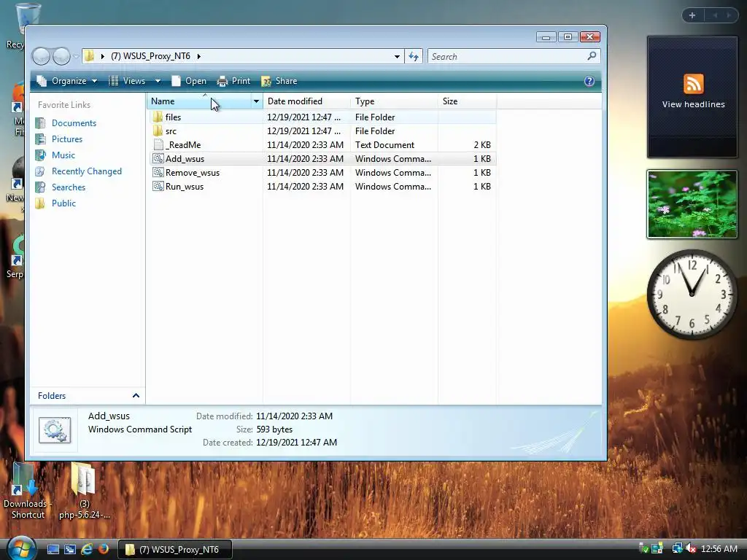Click the analog clock gadget
This screenshot has width=747, height=560.
pyautogui.click(x=692, y=295)
